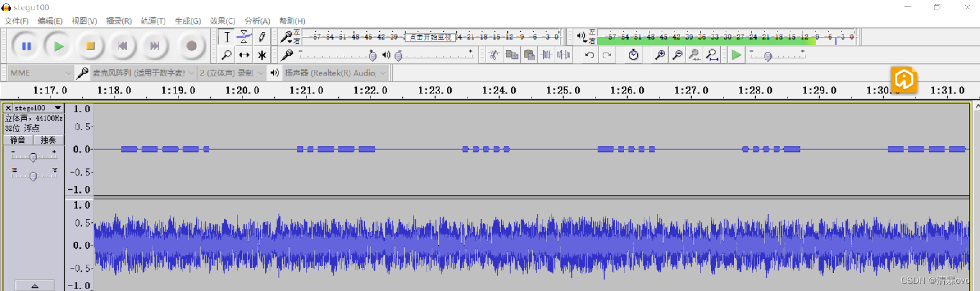980x291 pixels.
Task: Select the Time Shift tool
Action: click(244, 55)
